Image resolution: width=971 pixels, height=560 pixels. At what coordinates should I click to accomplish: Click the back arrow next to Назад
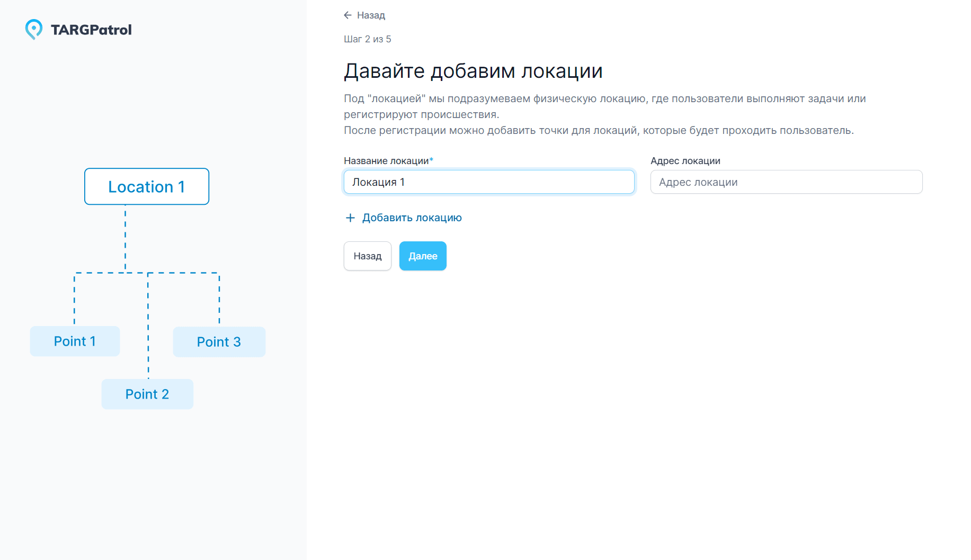click(348, 15)
